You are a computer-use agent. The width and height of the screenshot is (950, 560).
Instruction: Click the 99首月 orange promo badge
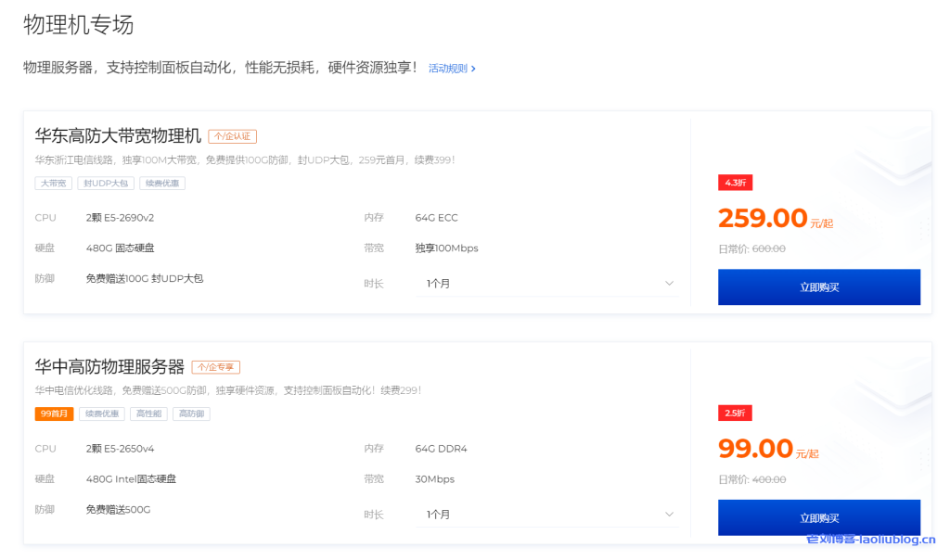(x=53, y=414)
